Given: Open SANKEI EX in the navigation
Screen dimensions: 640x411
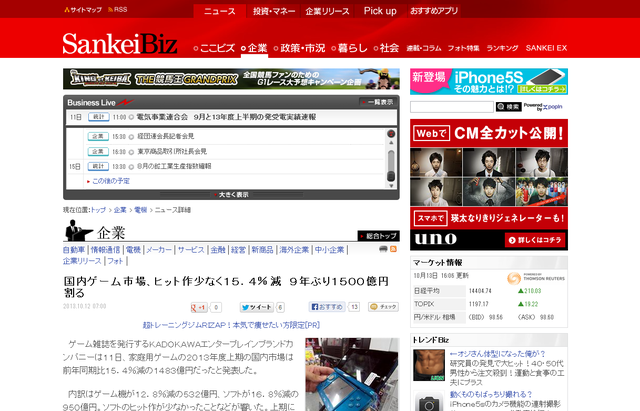Looking at the screenshot, I should tap(546, 48).
